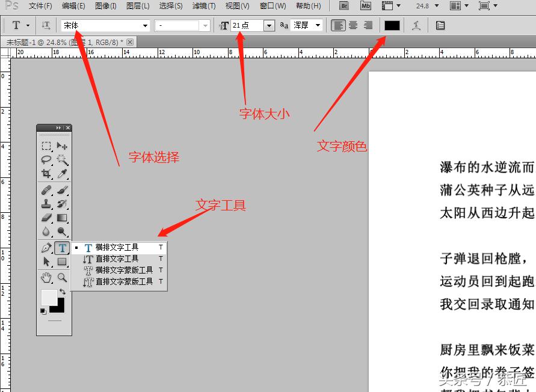
Task: Select the Eraser tool
Action: coord(45,216)
